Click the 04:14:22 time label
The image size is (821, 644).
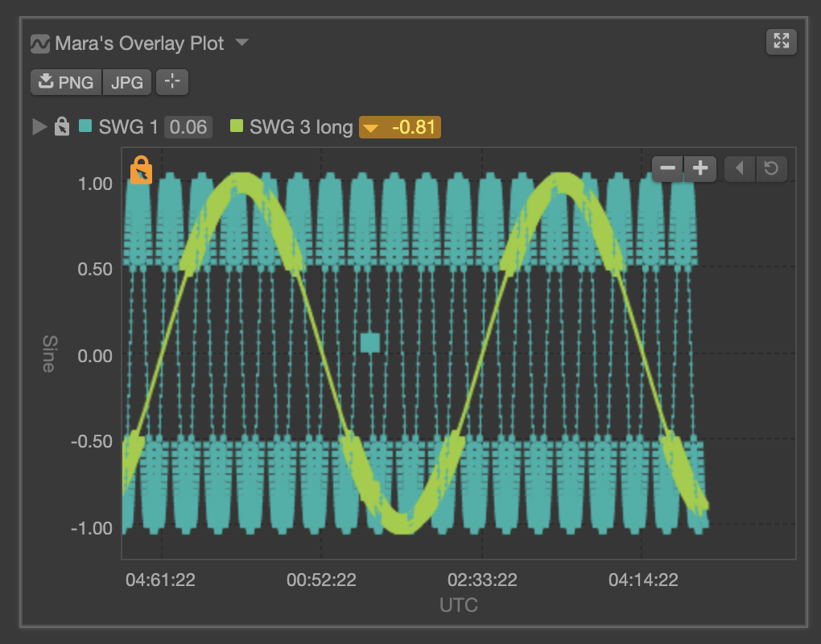click(x=643, y=580)
